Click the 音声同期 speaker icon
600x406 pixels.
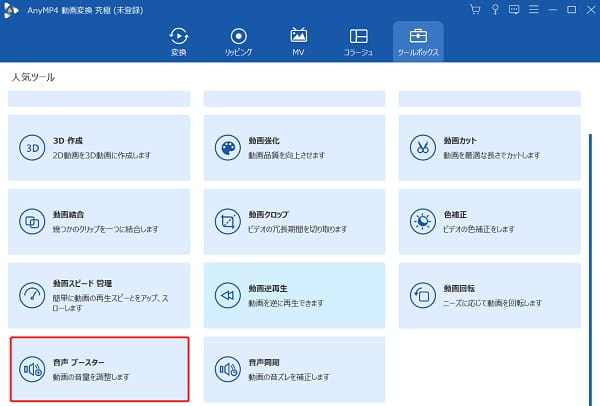[228, 369]
